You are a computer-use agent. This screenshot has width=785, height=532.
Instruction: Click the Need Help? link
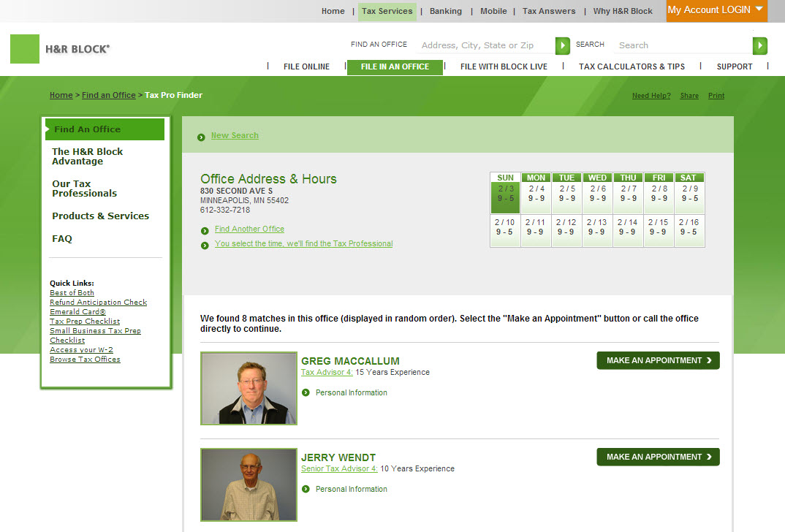(x=651, y=96)
